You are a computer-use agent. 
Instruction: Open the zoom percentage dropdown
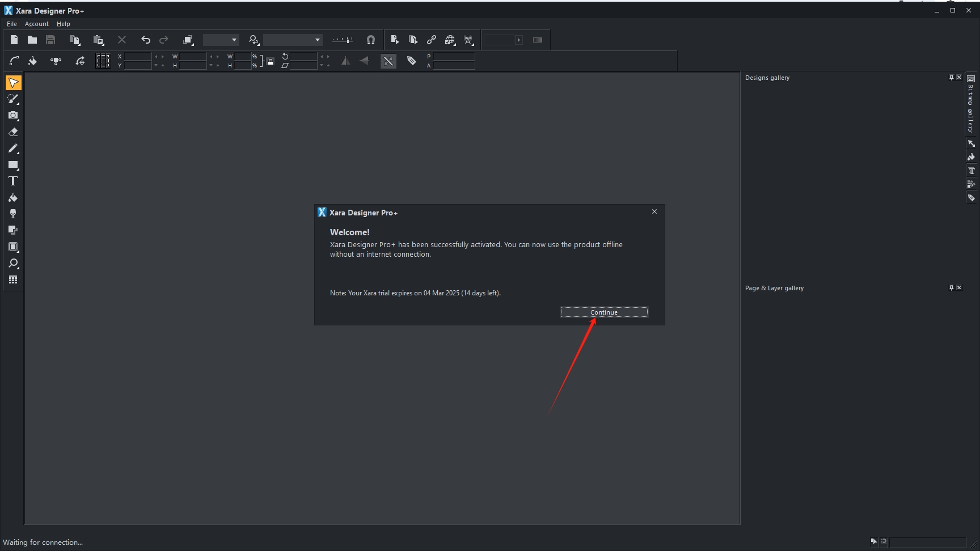click(221, 40)
